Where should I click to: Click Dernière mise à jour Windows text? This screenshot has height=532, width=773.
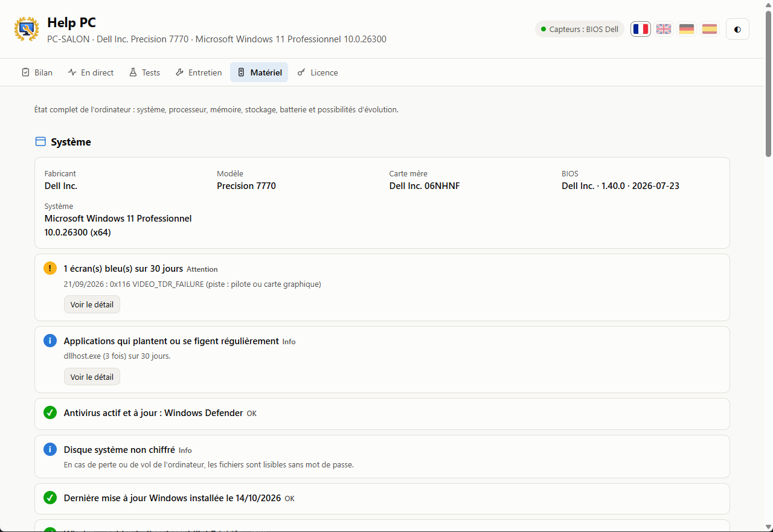pos(172,498)
